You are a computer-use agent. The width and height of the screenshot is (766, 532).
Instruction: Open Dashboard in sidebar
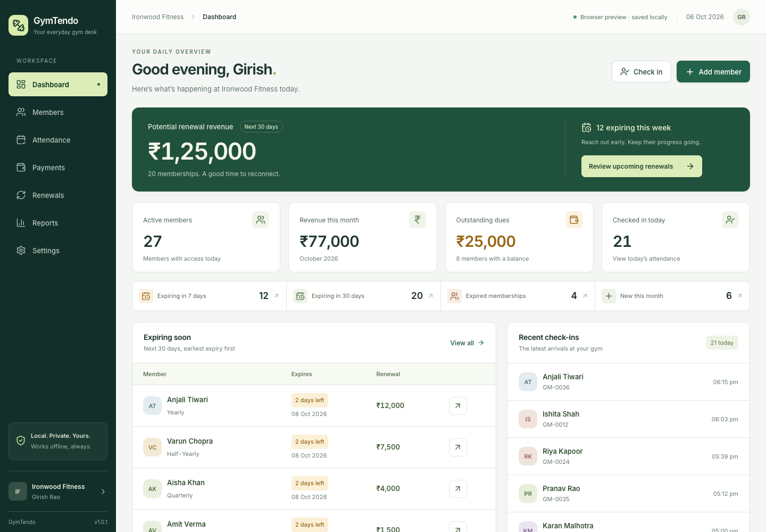click(58, 85)
